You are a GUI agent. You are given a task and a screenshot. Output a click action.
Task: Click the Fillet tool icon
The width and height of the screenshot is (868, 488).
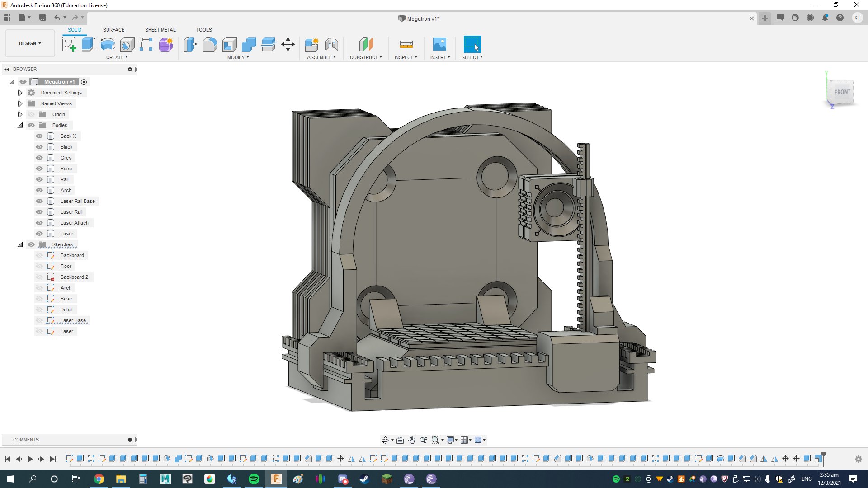210,44
